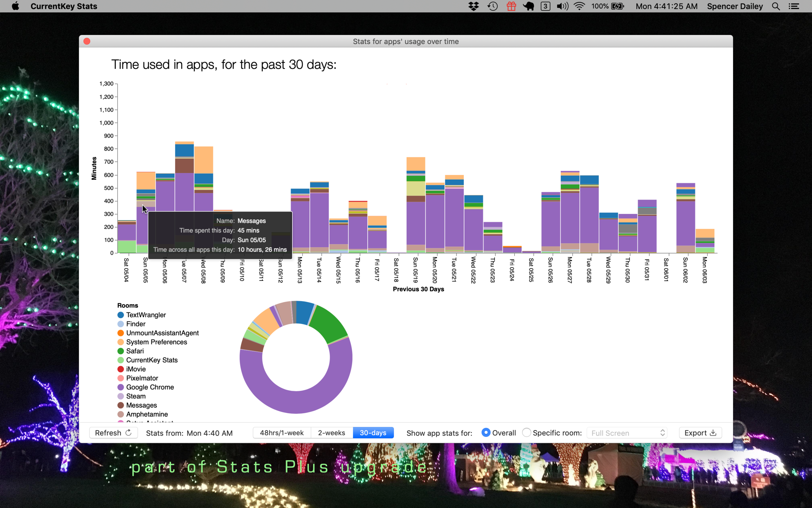Select the 48hrs/1-week tab

[x=282, y=433]
